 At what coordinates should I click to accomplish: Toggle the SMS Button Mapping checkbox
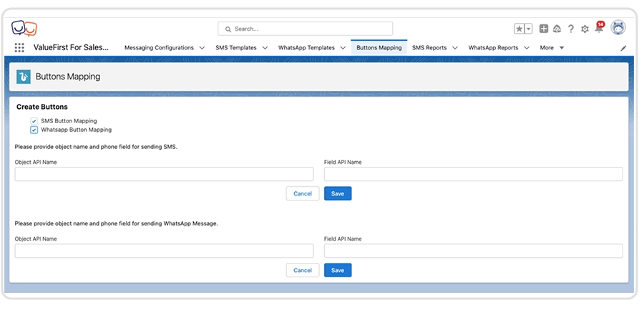pyautogui.click(x=34, y=121)
